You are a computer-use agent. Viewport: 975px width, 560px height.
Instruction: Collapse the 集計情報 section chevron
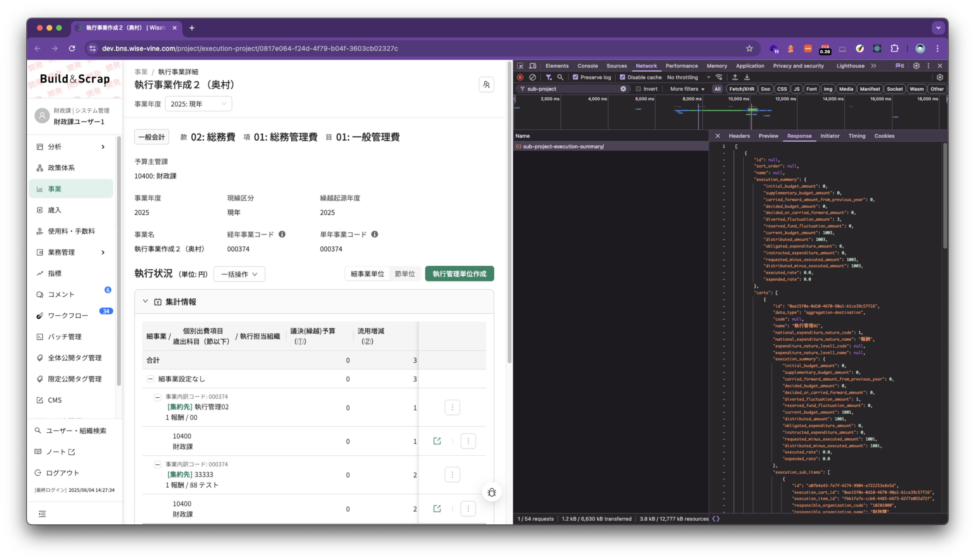pos(145,302)
